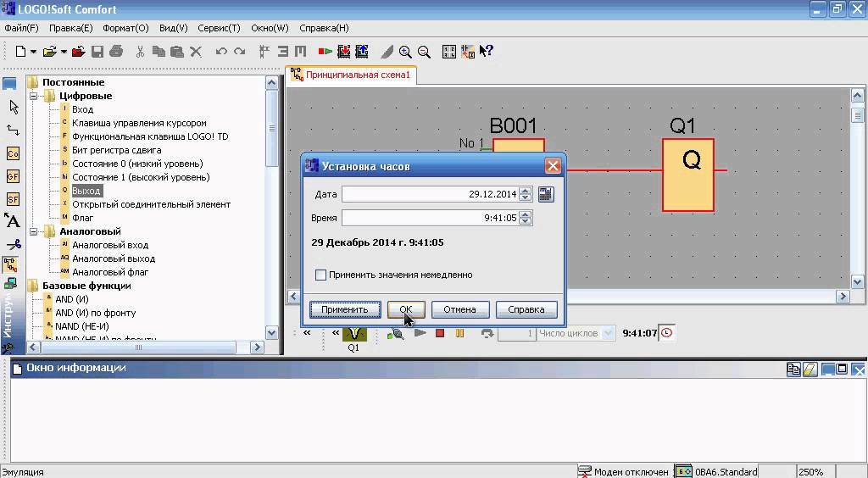Click tree panel vertical scrollbar down arrow

pos(271,333)
